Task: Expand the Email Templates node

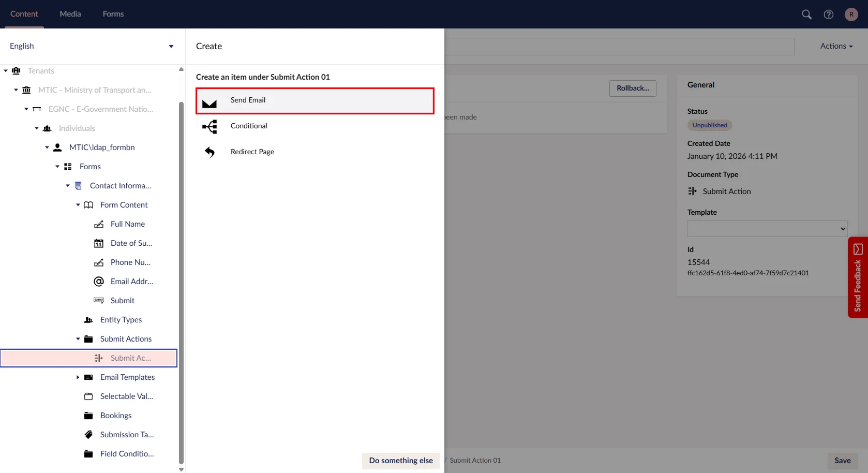Action: pyautogui.click(x=78, y=377)
